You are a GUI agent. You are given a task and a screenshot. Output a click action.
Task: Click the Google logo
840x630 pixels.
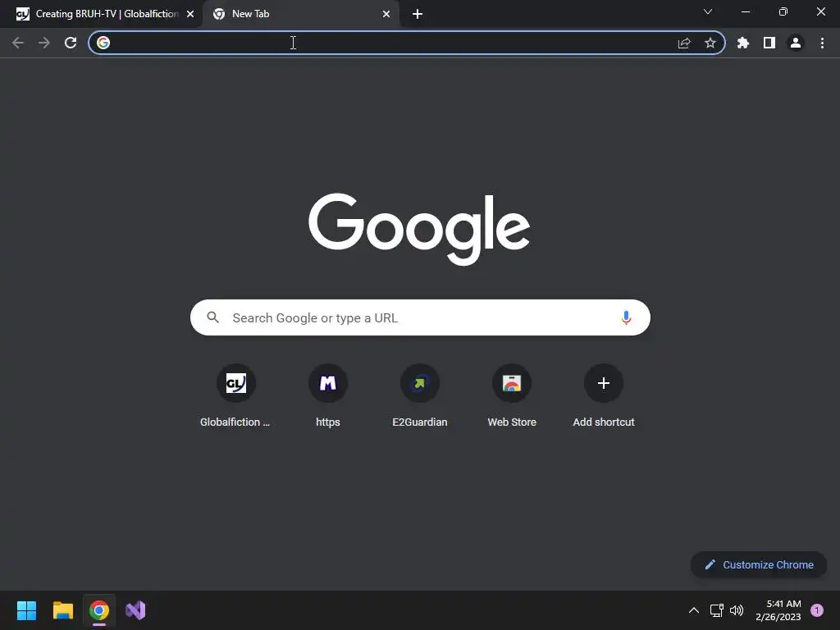[x=419, y=229]
